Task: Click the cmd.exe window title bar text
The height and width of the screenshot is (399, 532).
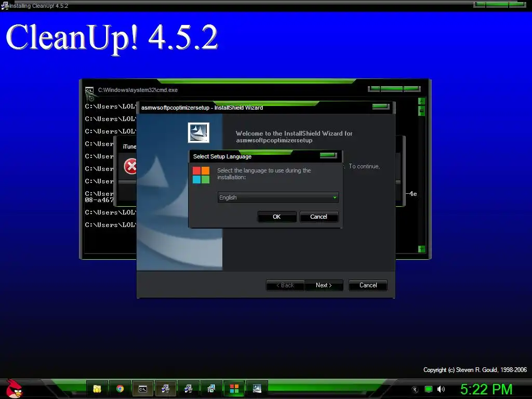Action: (138, 90)
